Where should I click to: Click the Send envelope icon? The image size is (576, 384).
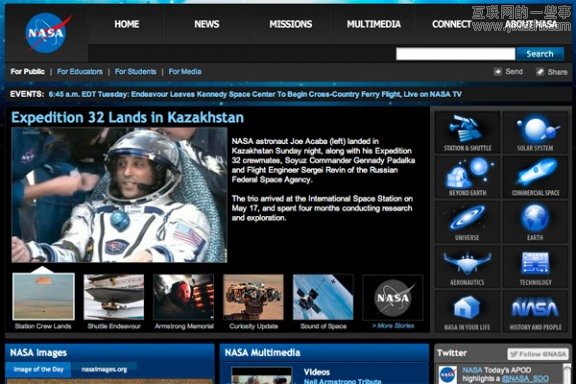497,72
